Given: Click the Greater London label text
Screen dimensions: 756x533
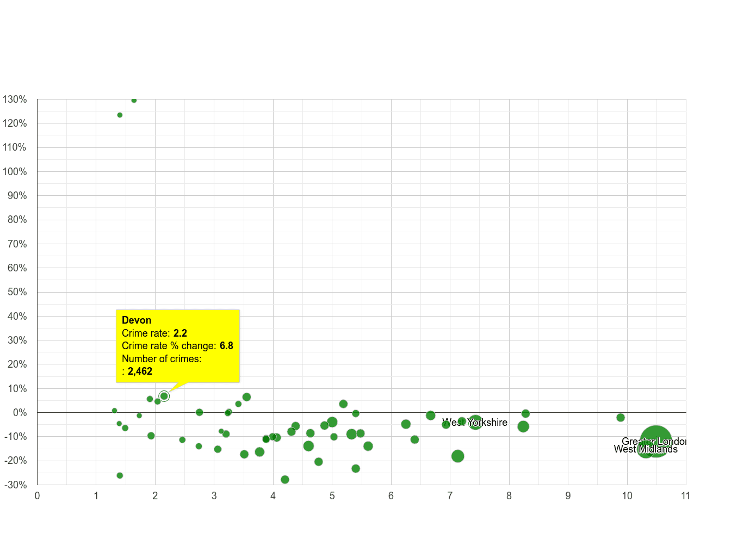Looking at the screenshot, I should (654, 442).
